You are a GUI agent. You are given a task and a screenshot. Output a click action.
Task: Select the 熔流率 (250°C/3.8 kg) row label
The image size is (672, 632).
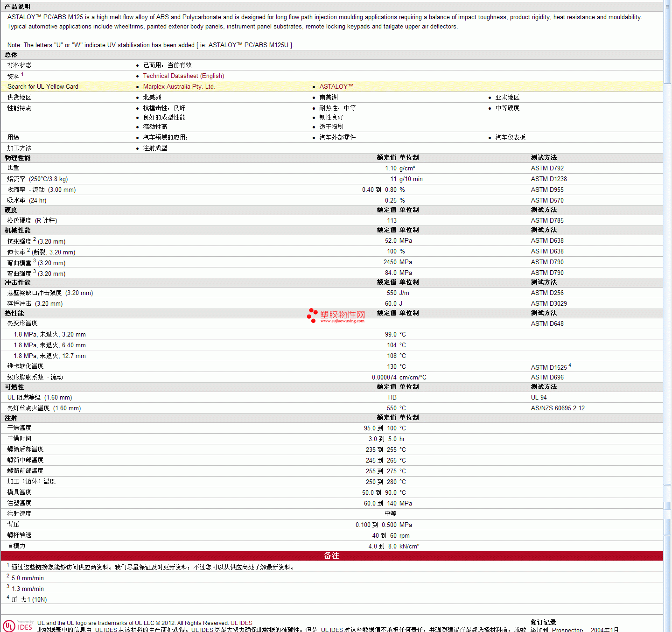click(x=37, y=179)
